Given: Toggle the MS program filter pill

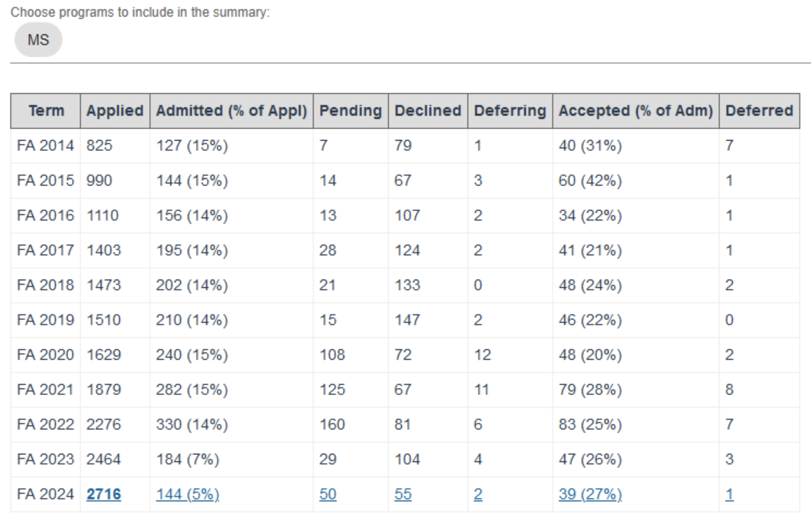Looking at the screenshot, I should (38, 40).
